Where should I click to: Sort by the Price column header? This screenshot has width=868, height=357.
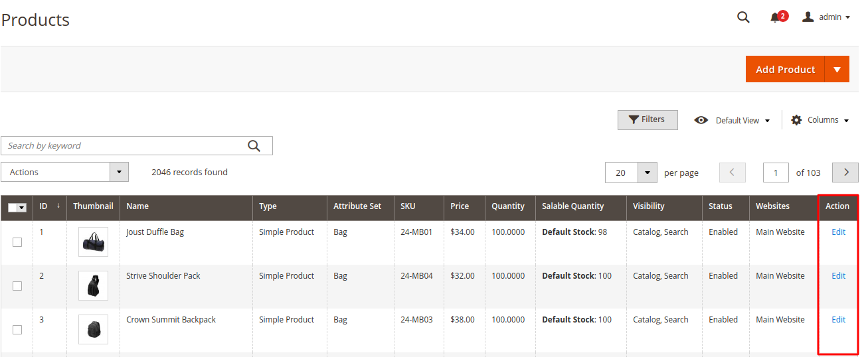tap(464, 206)
